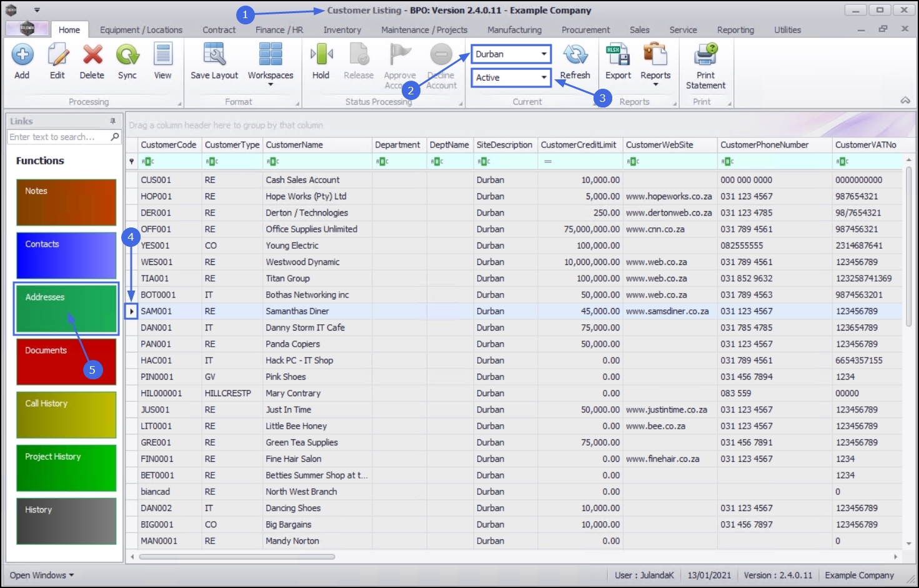
Task: Click the Print Statement icon
Action: 706,55
